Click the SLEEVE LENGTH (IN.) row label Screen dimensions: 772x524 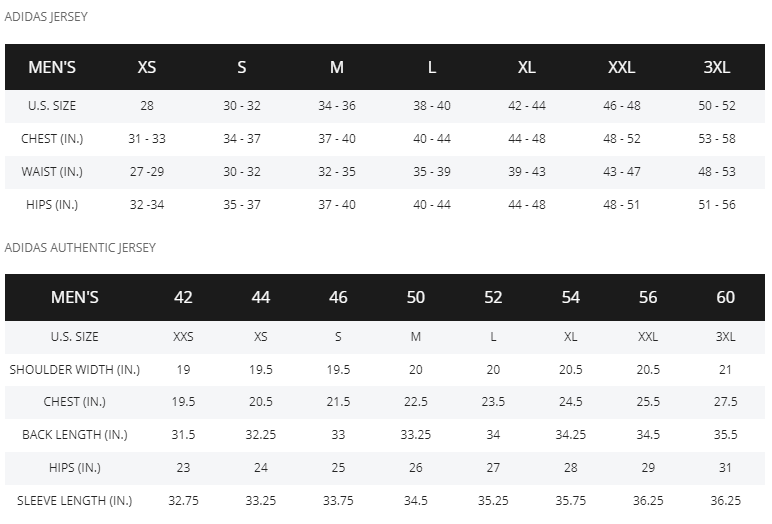tap(75, 500)
